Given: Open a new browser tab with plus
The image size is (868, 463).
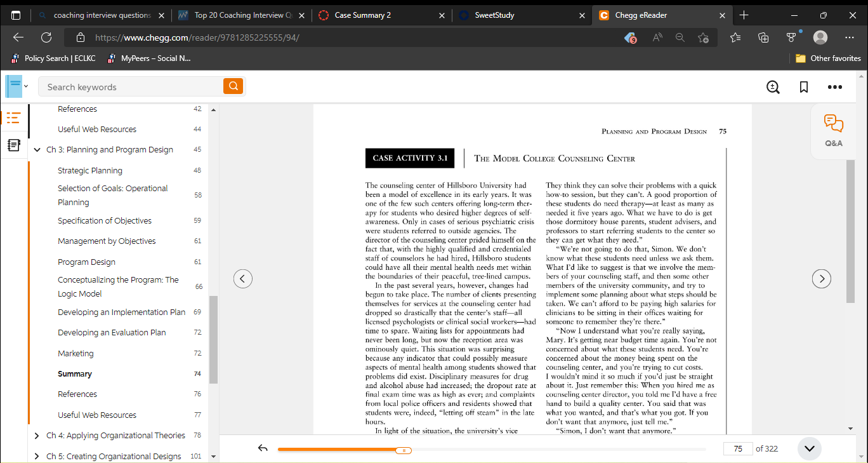Looking at the screenshot, I should click(744, 15).
